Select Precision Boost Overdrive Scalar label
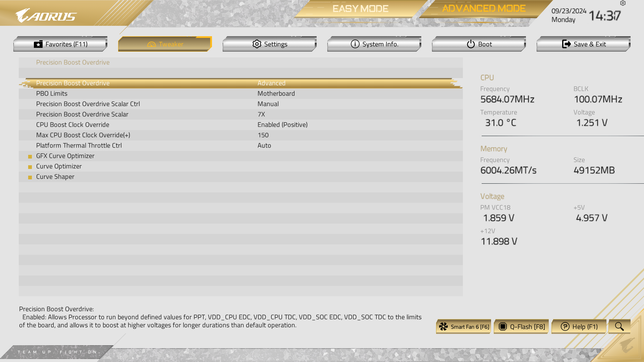The image size is (644, 362). [82, 114]
